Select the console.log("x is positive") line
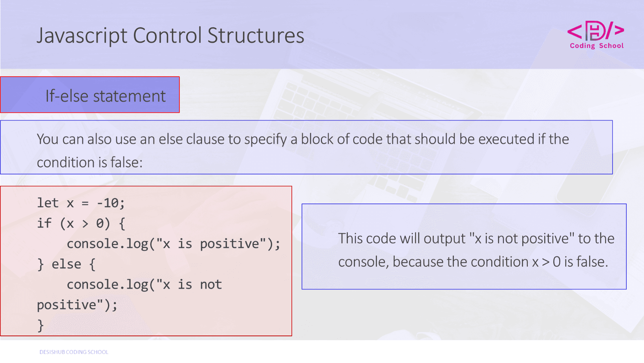 (173, 244)
